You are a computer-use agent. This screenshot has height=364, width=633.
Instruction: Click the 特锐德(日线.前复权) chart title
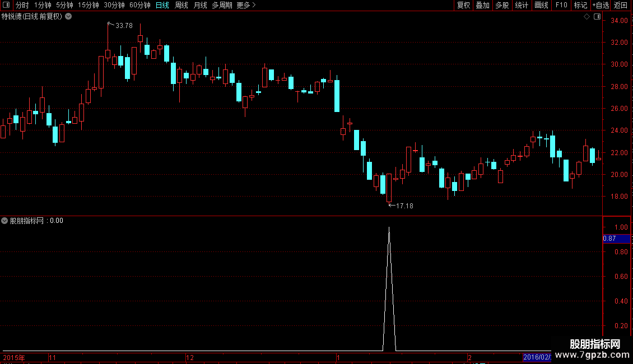point(32,17)
